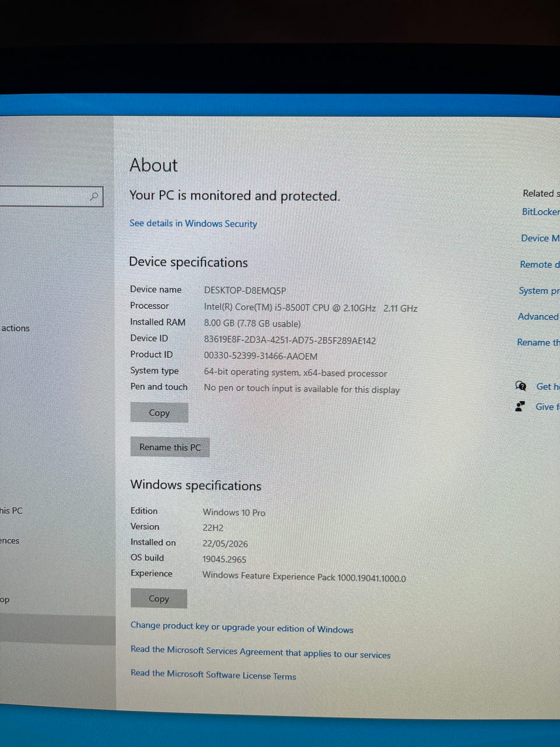Open the sidebar item ending in 'ences'

[x=10, y=541]
